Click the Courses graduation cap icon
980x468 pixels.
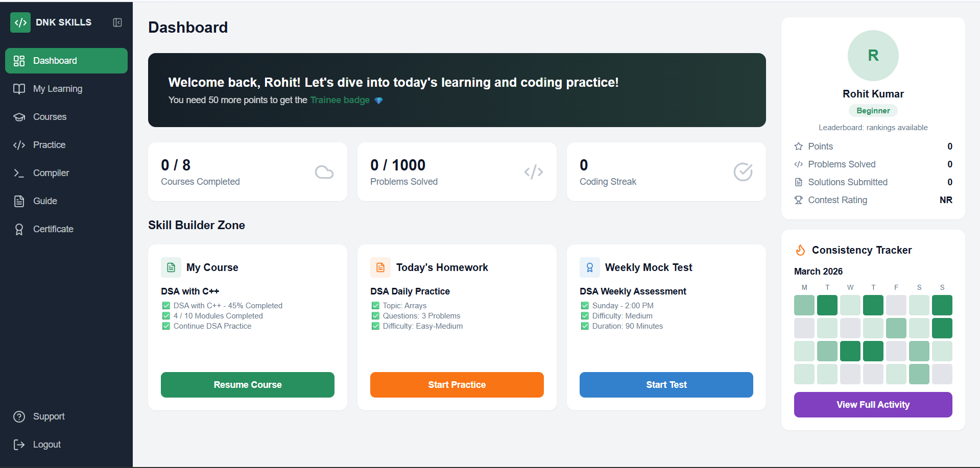click(19, 117)
